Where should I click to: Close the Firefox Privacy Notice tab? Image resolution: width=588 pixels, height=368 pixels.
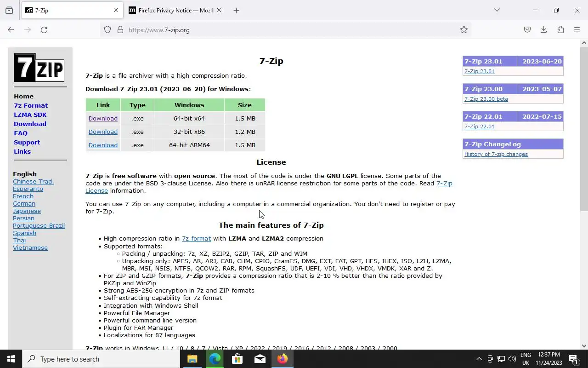coord(219,10)
